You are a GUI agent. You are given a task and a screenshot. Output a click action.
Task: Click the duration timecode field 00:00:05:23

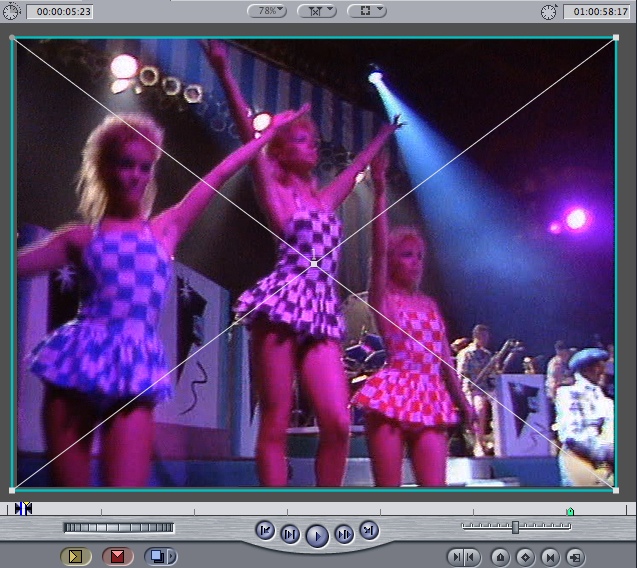(60, 11)
